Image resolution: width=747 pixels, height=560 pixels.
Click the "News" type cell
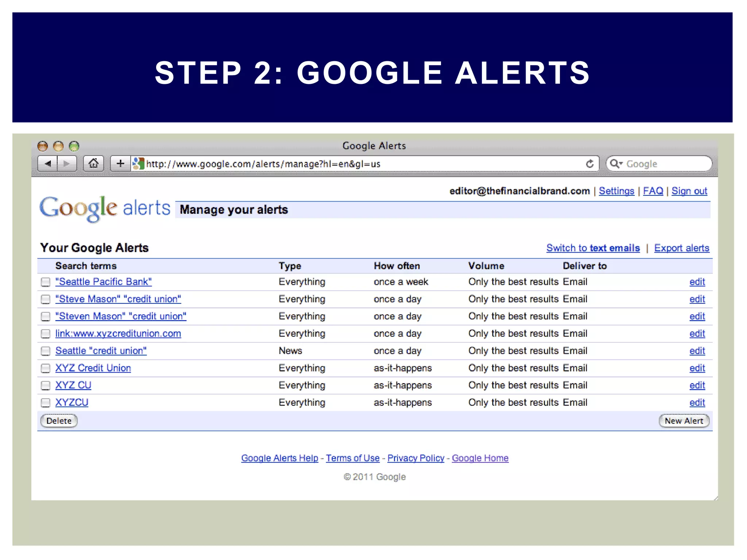(x=290, y=351)
